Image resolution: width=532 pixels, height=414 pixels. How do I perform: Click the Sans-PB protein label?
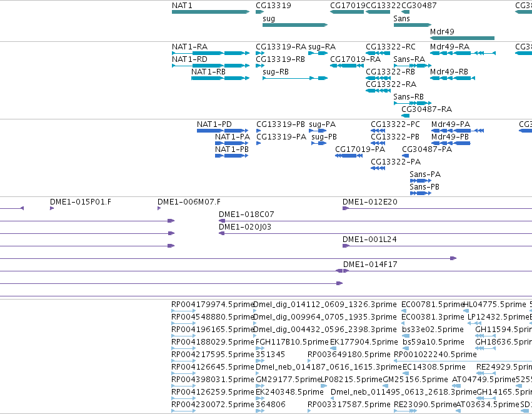pyautogui.click(x=424, y=188)
